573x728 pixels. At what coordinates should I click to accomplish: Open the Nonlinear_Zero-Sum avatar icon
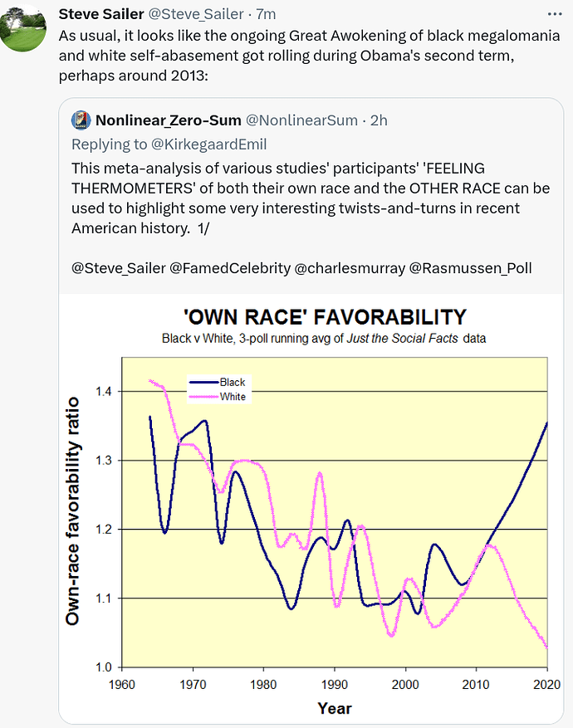point(81,120)
